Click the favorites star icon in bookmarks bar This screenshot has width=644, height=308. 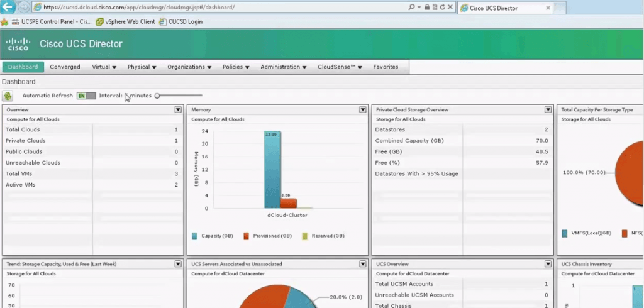coord(4,22)
